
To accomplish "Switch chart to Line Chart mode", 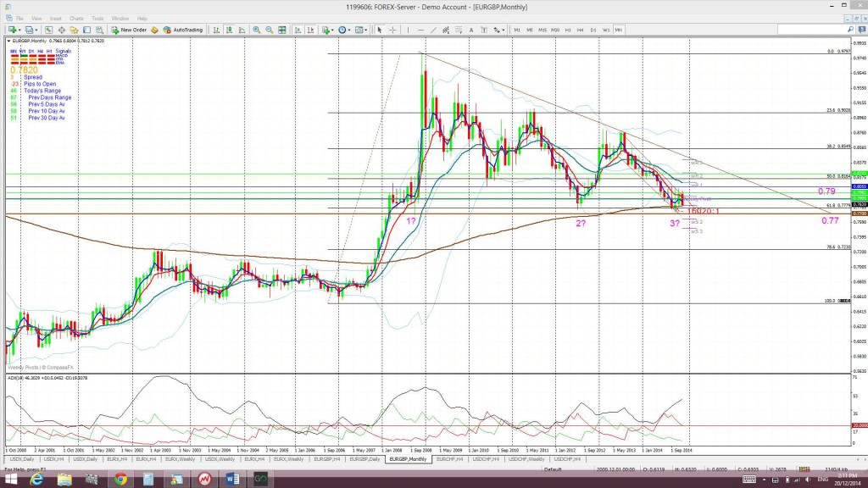I will 242,30.
